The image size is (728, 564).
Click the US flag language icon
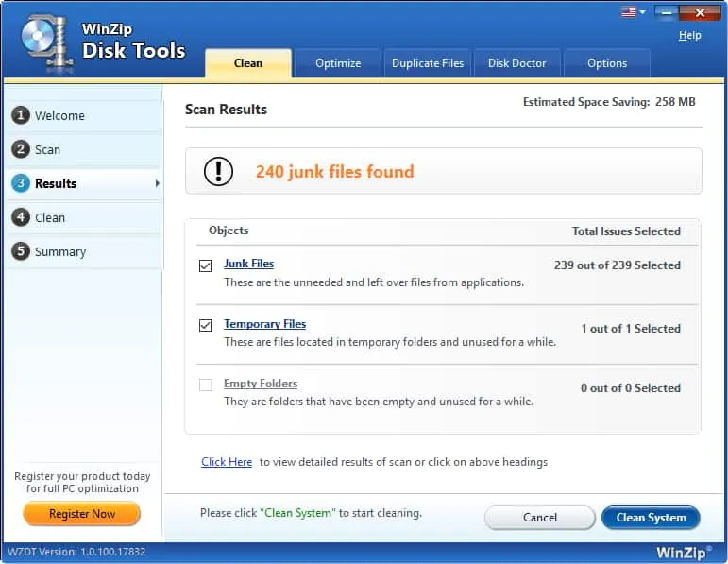coord(628,11)
